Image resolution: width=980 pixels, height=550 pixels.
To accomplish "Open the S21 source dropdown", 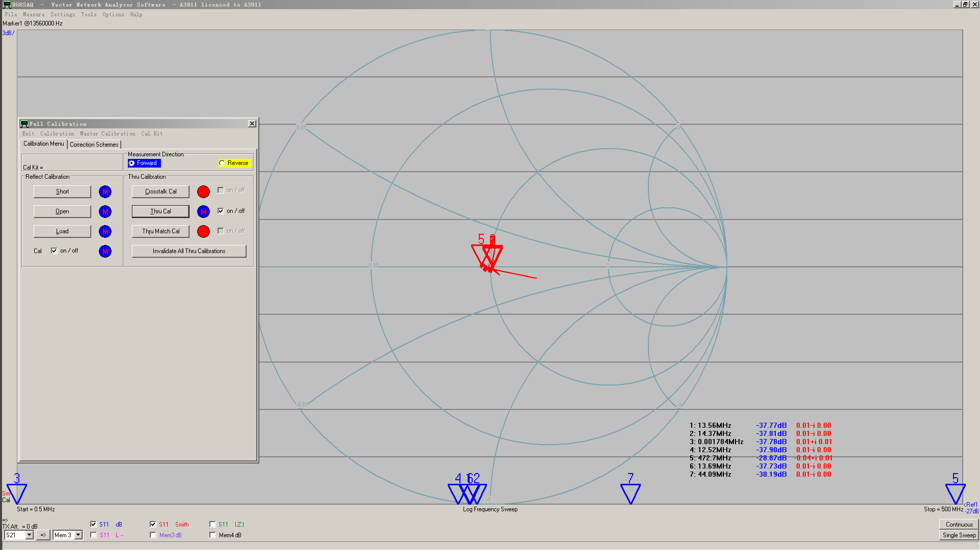I will pos(30,535).
